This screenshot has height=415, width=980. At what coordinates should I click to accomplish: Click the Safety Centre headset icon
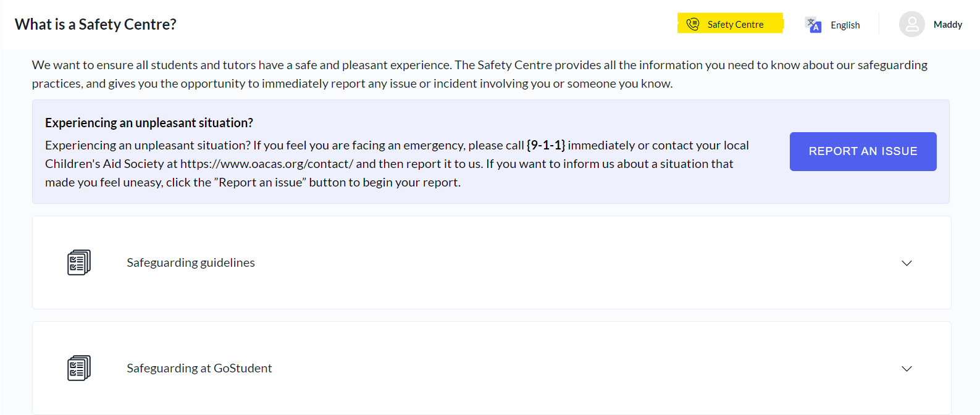(693, 24)
